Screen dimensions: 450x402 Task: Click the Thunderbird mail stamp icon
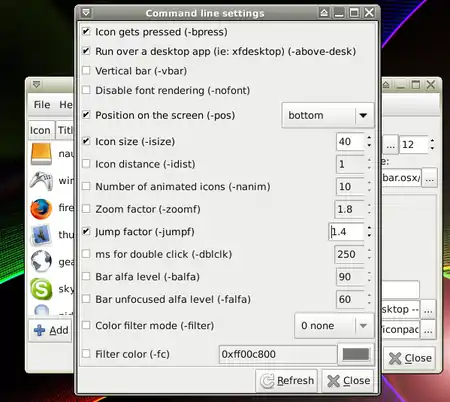[41, 235]
